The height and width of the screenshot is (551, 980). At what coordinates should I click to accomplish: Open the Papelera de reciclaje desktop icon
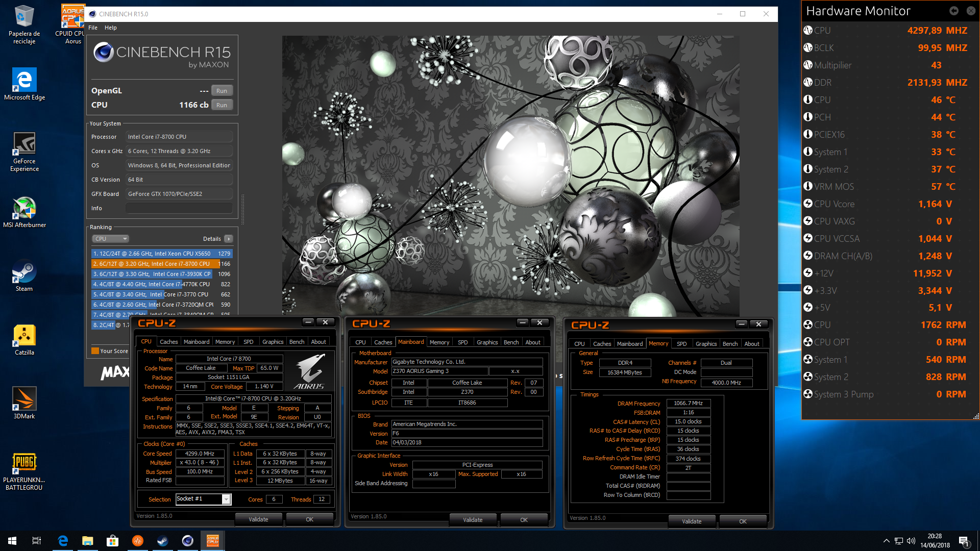tap(24, 24)
